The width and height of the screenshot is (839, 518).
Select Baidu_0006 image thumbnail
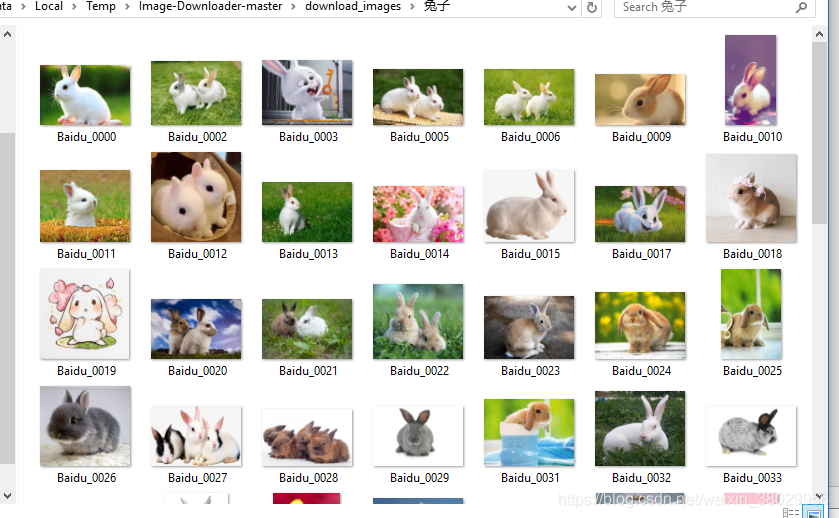click(529, 97)
